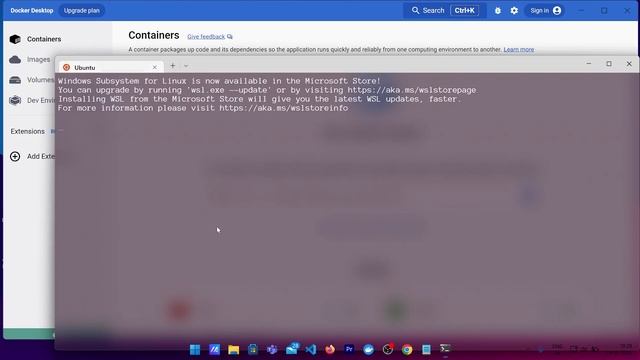Open the Containers section in Docker sidebar
The image size is (640, 360).
35,39
